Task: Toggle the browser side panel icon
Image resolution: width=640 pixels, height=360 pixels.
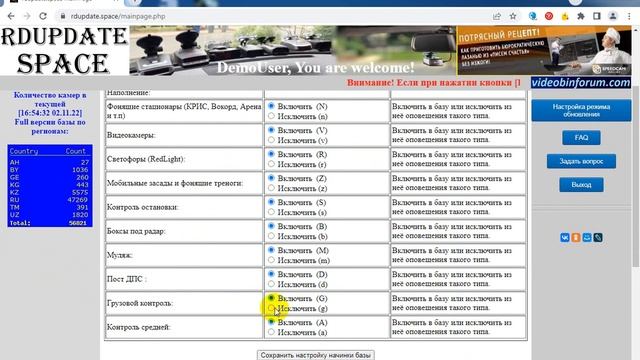Action: click(597, 16)
